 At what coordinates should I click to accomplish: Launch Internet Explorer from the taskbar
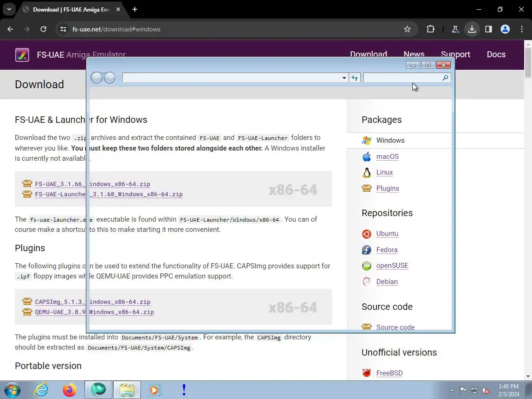(x=42, y=390)
